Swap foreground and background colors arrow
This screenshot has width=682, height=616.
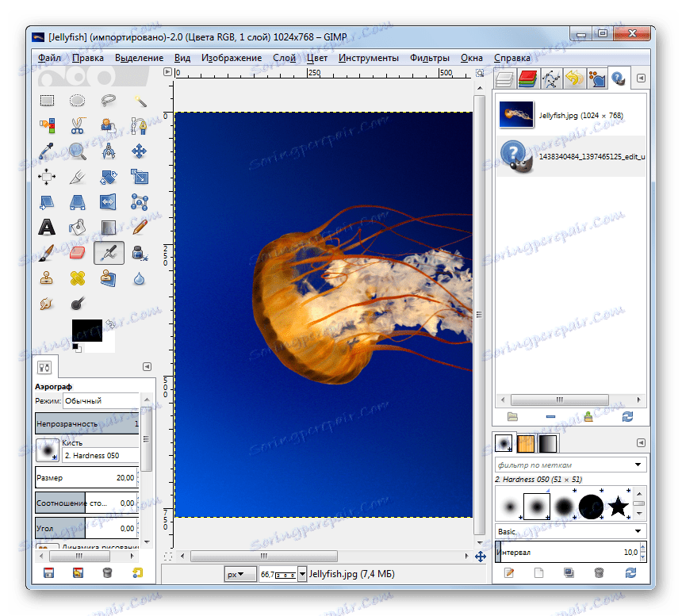click(110, 324)
